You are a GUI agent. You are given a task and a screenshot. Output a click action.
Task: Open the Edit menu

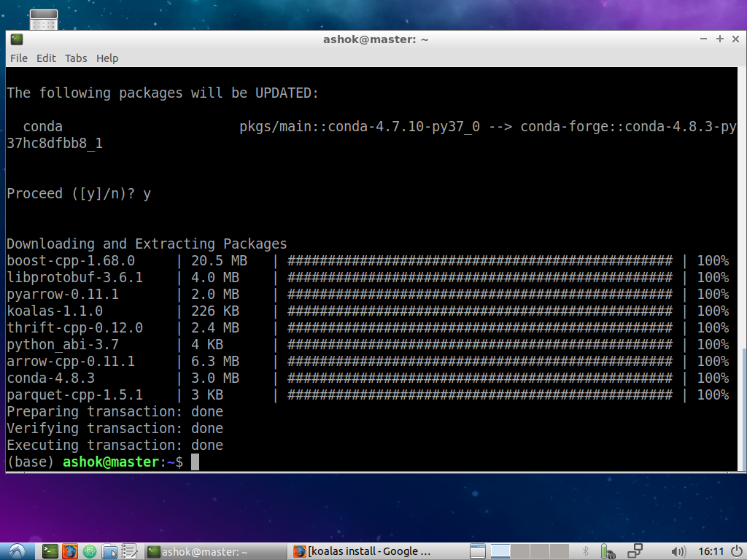[46, 58]
